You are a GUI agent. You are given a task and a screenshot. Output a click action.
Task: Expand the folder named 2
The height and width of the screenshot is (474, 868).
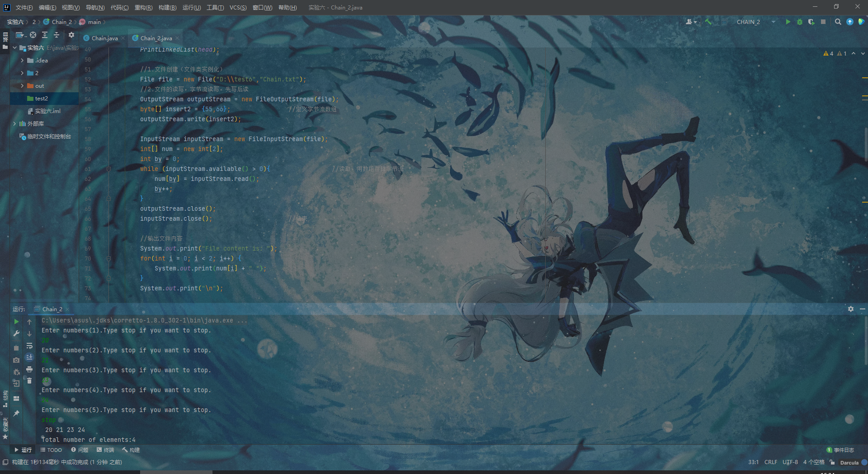pyautogui.click(x=22, y=73)
